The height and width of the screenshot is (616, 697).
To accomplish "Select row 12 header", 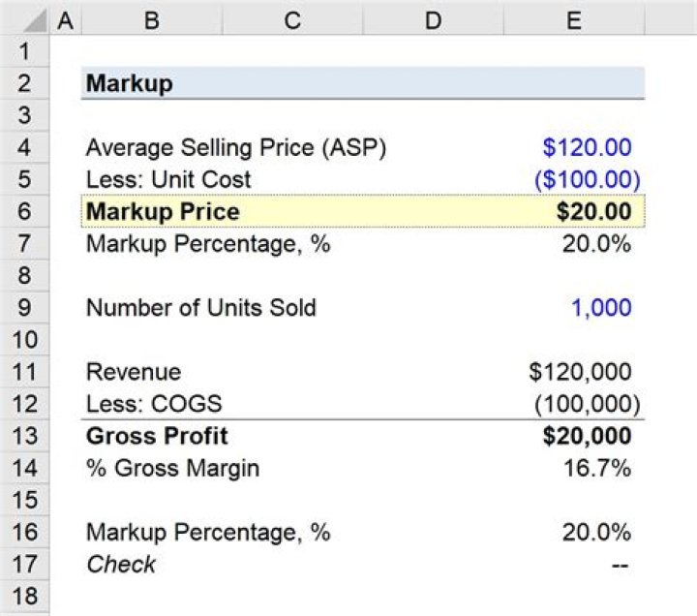I will click(24, 403).
